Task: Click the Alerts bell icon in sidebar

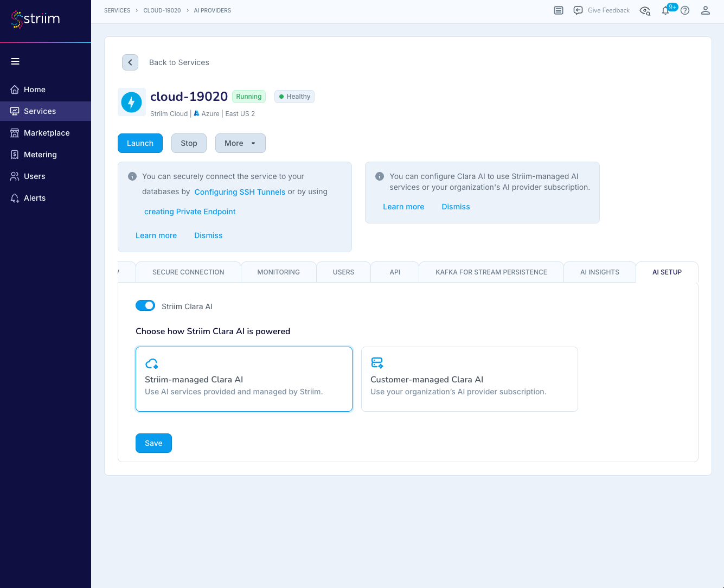Action: [x=15, y=198]
